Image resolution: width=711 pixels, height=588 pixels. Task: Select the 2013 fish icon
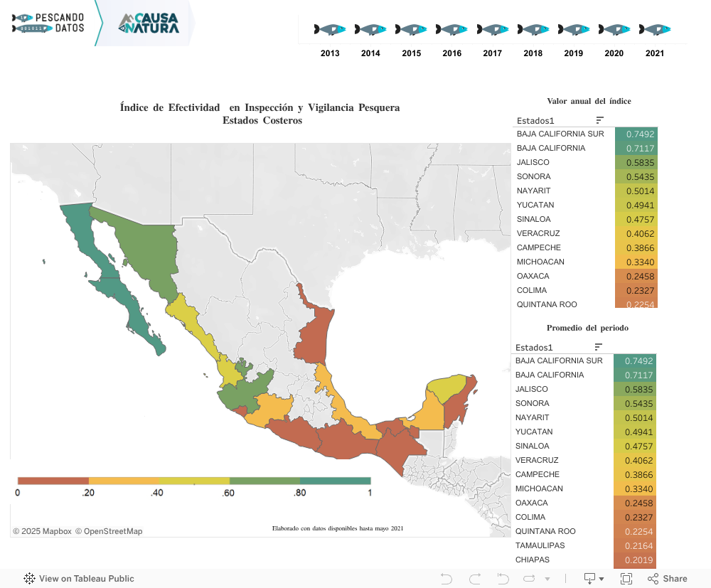coord(330,29)
